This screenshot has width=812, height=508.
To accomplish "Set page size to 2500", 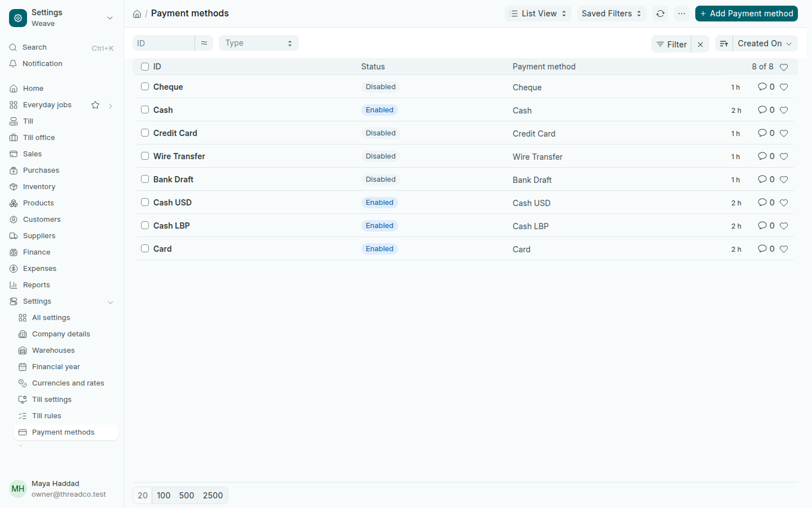I will tap(213, 496).
